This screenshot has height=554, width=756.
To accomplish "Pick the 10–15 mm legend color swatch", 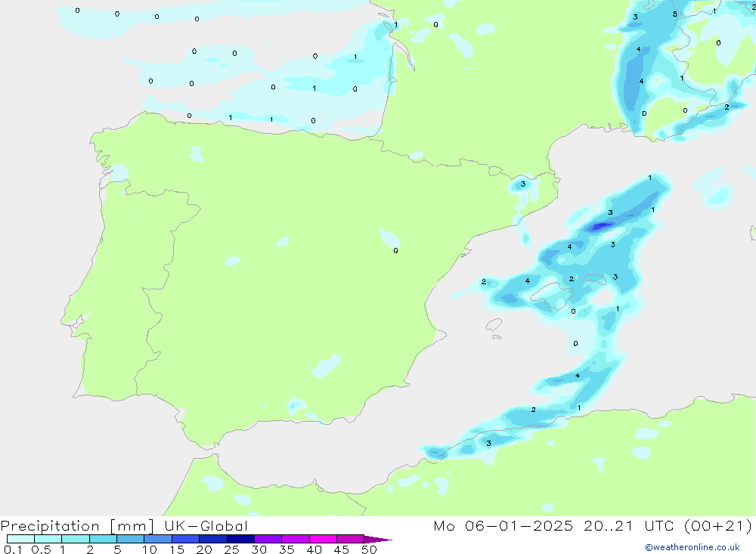I will click(x=158, y=539).
